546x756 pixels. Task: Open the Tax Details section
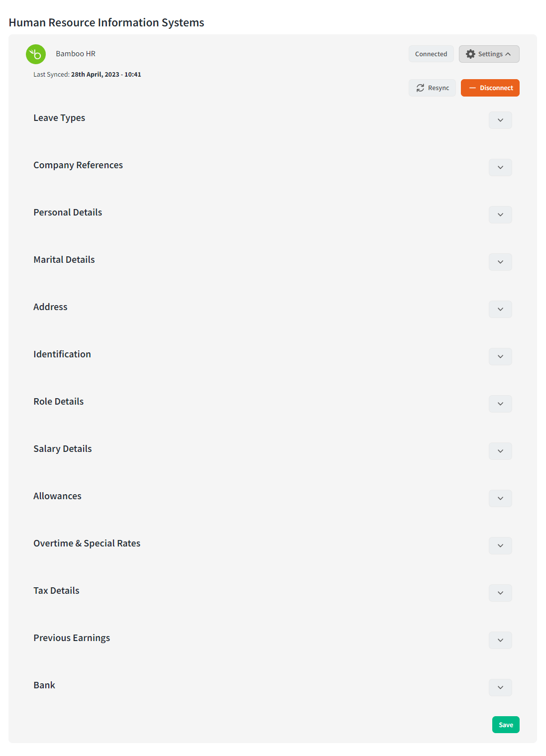pos(500,593)
